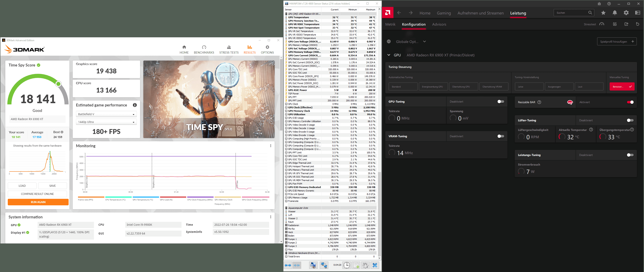Image resolution: width=644 pixels, height=272 pixels.
Task: Click the AMD favorites star icon
Action: pos(603,13)
